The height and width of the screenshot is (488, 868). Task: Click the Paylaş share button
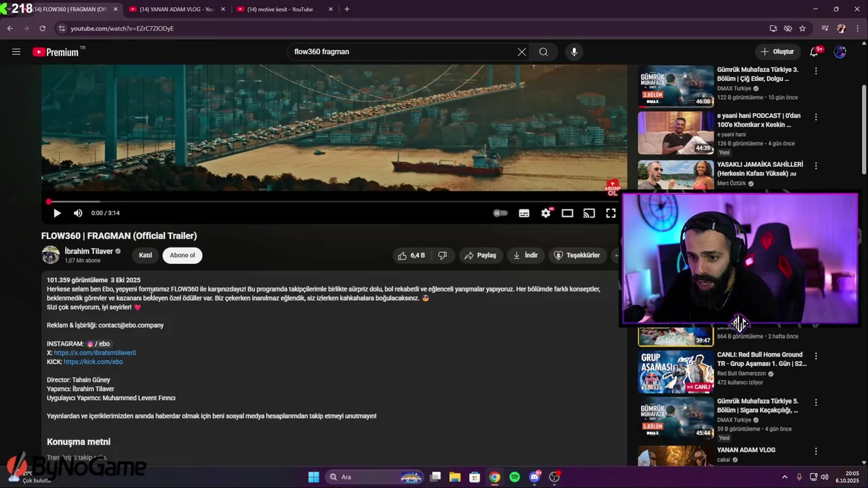[480, 256]
